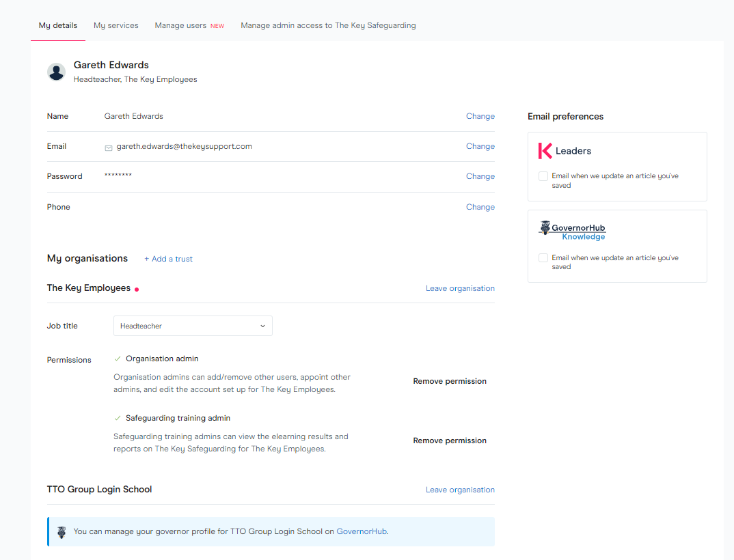
Task: Click Add a trust
Action: [x=168, y=259]
